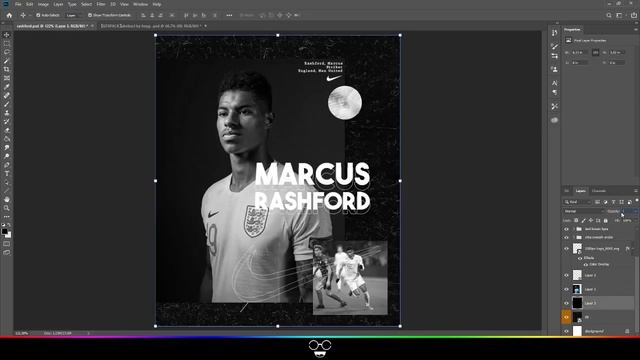
Task: Click the foreground color swatch
Action: click(4, 232)
